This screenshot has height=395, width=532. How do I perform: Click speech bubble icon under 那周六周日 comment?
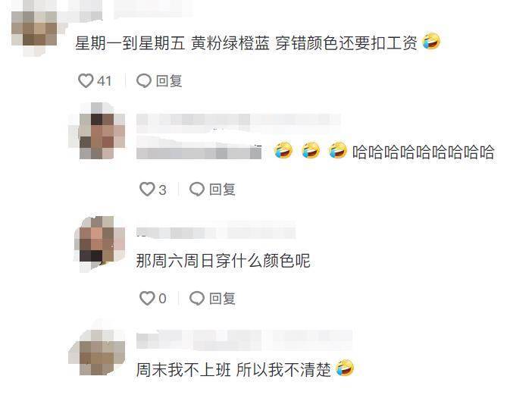point(197,298)
